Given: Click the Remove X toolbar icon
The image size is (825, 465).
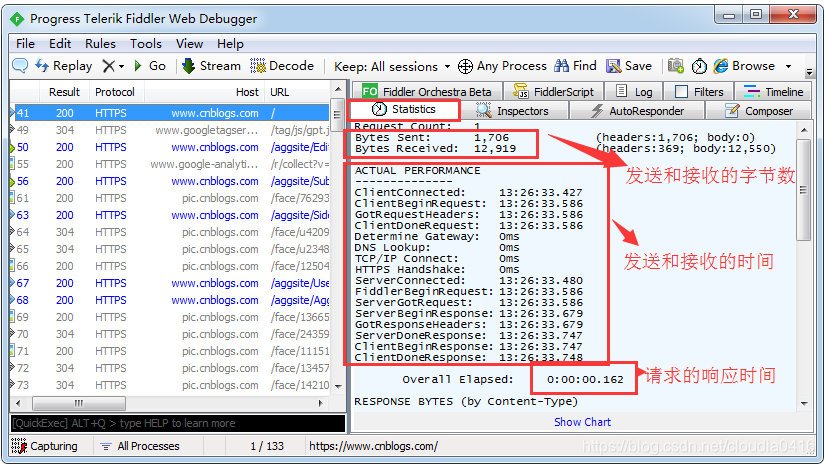Looking at the screenshot, I should [108, 66].
